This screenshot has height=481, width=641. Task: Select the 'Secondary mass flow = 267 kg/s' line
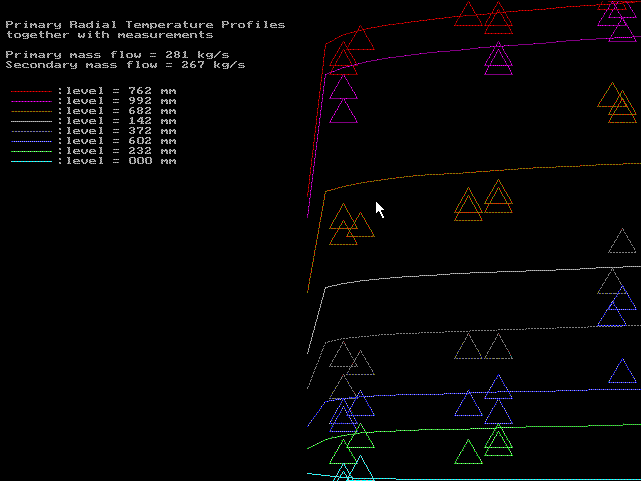pos(125,65)
